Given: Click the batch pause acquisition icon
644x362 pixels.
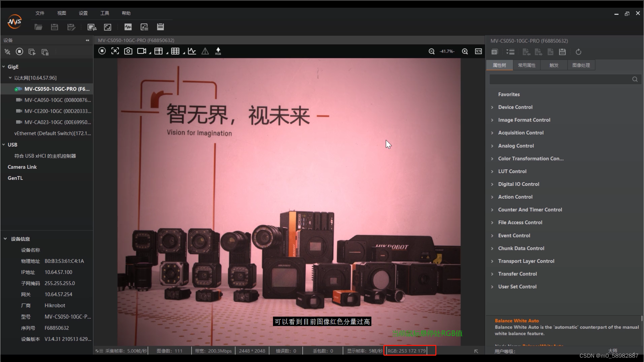Looking at the screenshot, I should (x=45, y=52).
